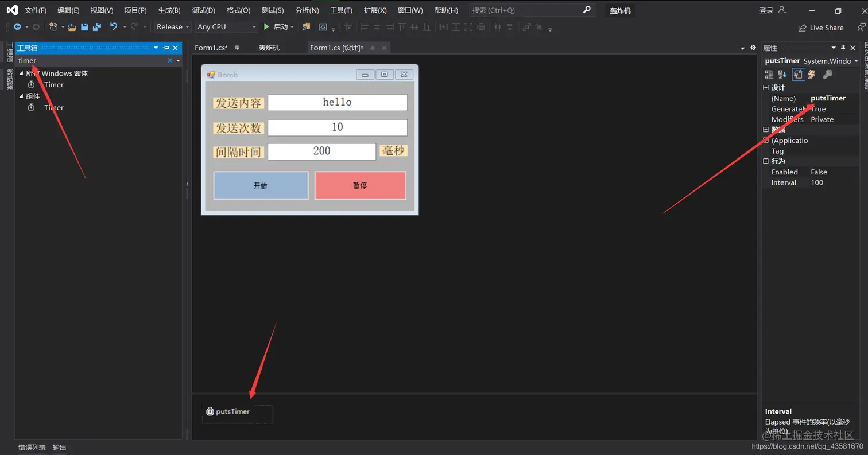This screenshot has width=868, height=455.
Task: Click the toolbox search field containing timer
Action: (x=92, y=60)
